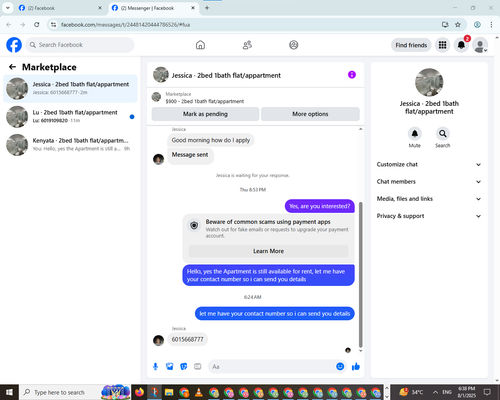This screenshot has height=400, width=500.
Task: Open the Facebook menu grid icon
Action: (x=442, y=45)
